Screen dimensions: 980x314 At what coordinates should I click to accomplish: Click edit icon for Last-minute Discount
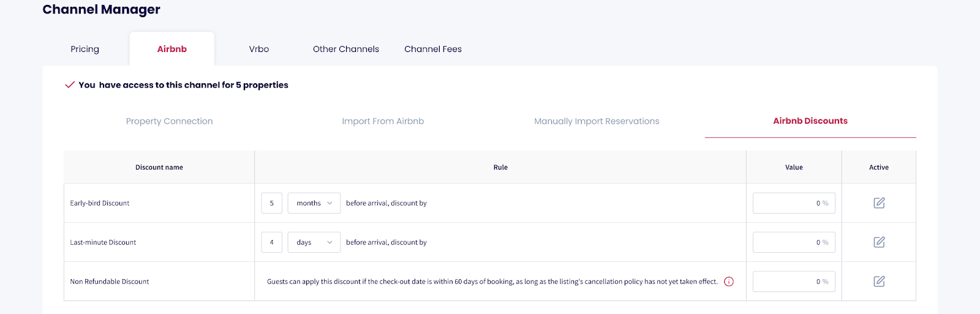pyautogui.click(x=879, y=242)
